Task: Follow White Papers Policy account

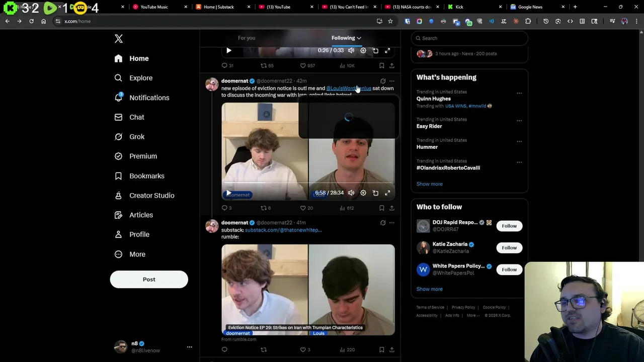Action: (x=509, y=269)
